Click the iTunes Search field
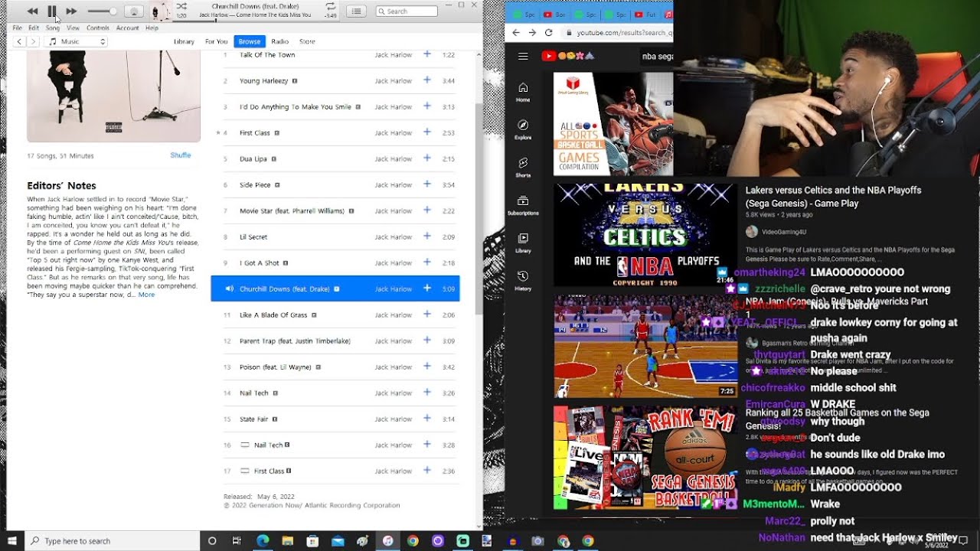 (x=407, y=11)
